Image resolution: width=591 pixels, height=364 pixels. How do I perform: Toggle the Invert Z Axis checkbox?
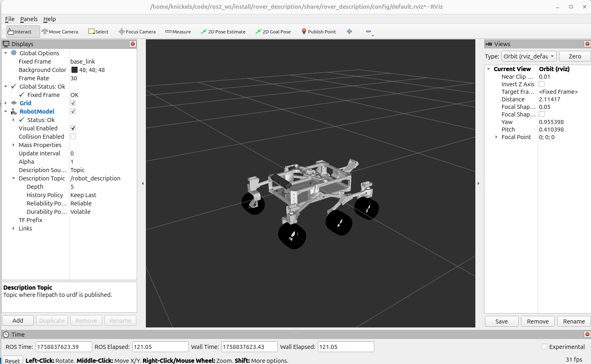(x=542, y=84)
